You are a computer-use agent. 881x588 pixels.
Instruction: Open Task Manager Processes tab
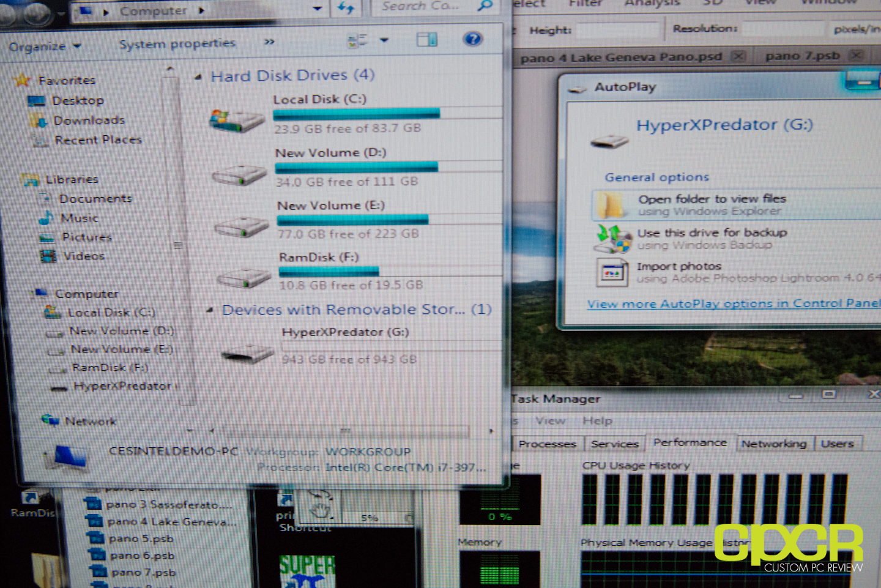548,444
